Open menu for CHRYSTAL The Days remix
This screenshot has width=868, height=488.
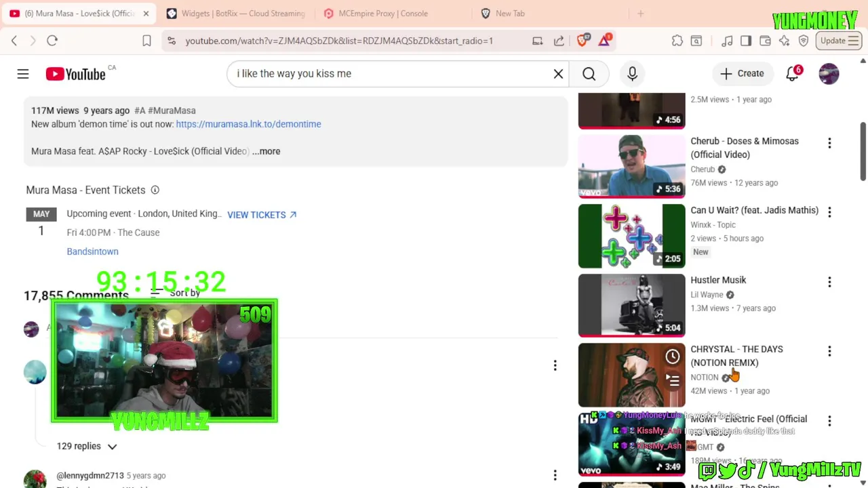[x=829, y=351]
